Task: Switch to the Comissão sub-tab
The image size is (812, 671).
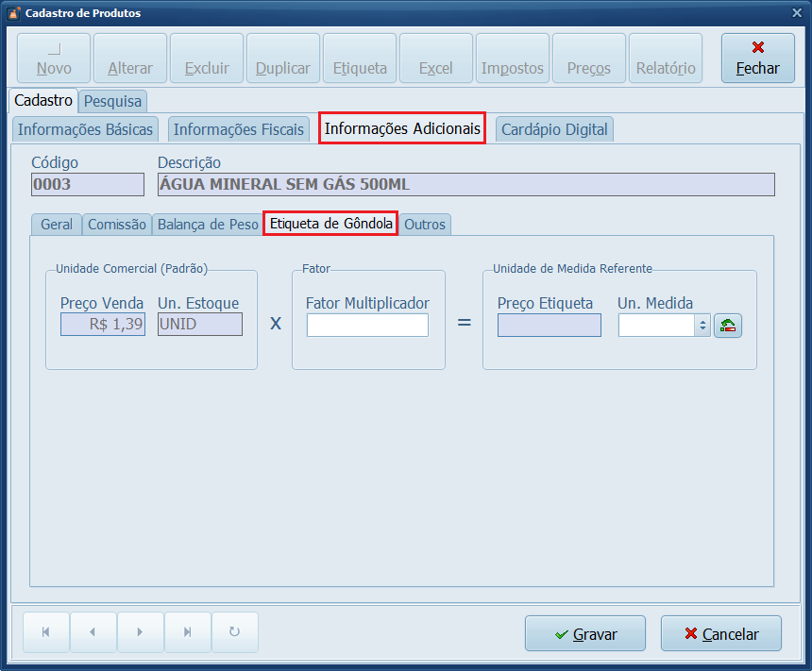Action: [x=117, y=225]
